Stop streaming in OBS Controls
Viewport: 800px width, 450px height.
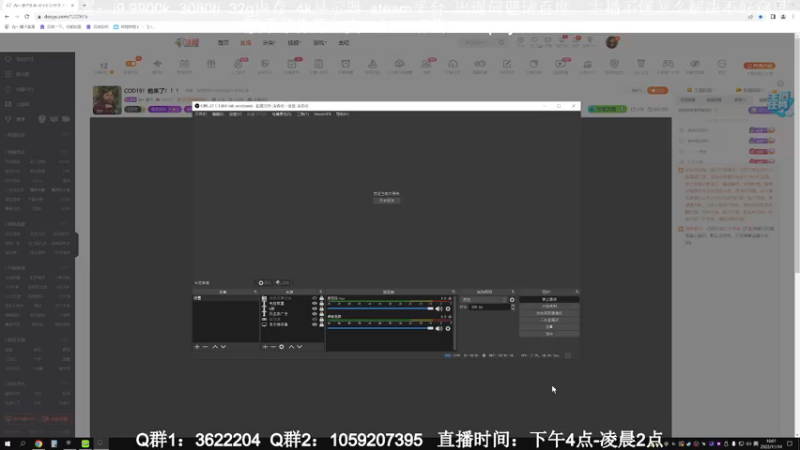click(549, 299)
